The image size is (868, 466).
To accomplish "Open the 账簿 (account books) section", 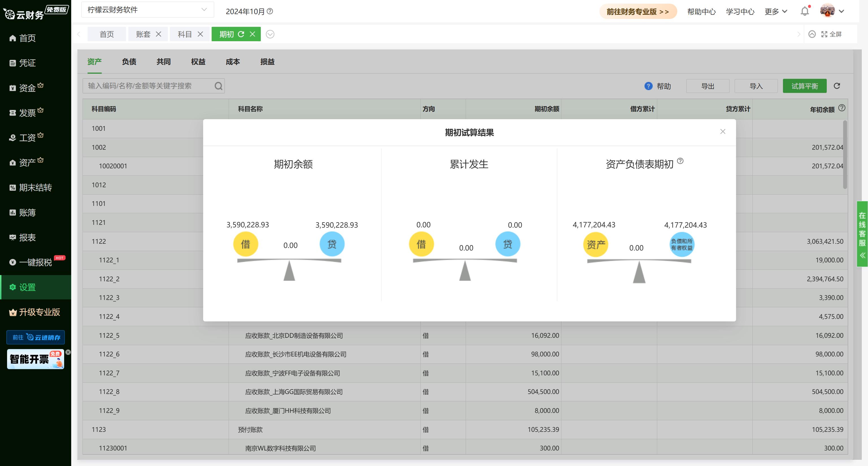I will tap(29, 212).
